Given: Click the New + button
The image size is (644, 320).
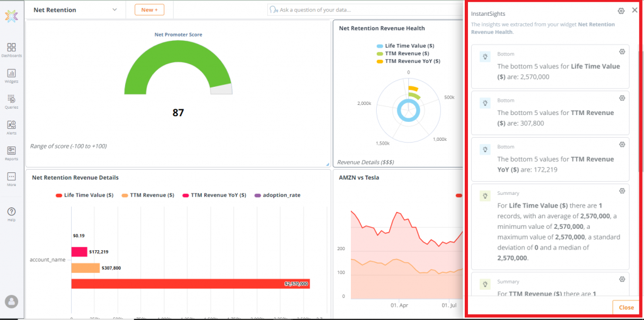Looking at the screenshot, I should (x=150, y=10).
